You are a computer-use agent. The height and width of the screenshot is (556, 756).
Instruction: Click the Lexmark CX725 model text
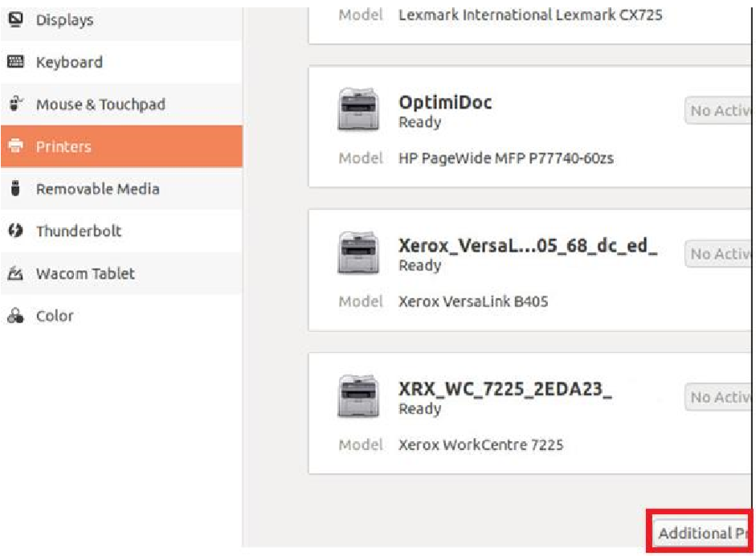[x=530, y=15]
